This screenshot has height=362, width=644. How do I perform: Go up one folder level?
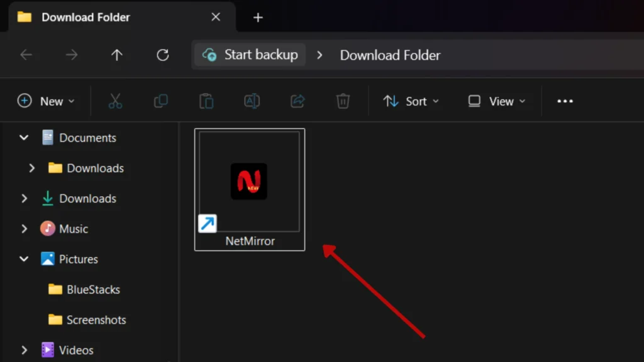click(116, 55)
